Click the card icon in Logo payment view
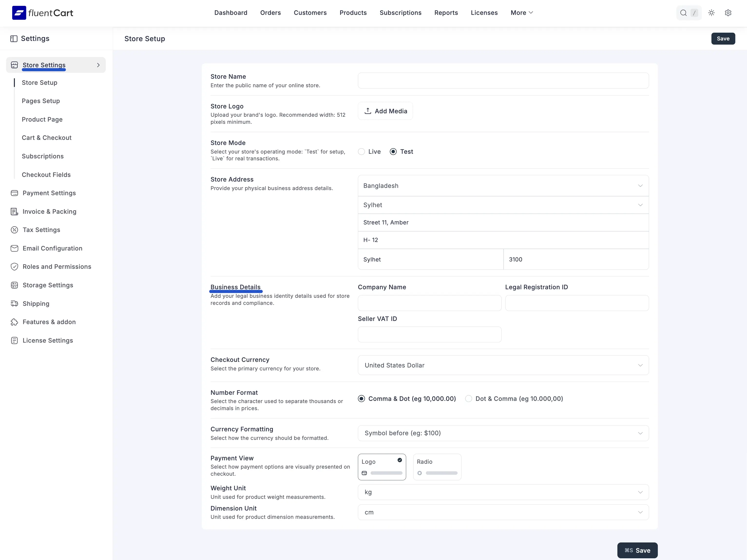 coord(364,473)
